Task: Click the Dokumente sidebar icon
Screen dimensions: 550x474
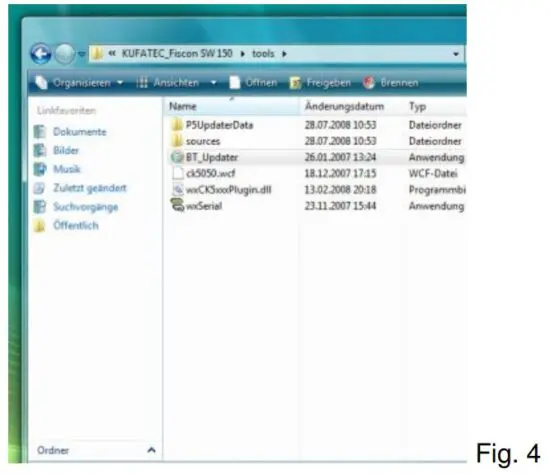Action: (40, 132)
